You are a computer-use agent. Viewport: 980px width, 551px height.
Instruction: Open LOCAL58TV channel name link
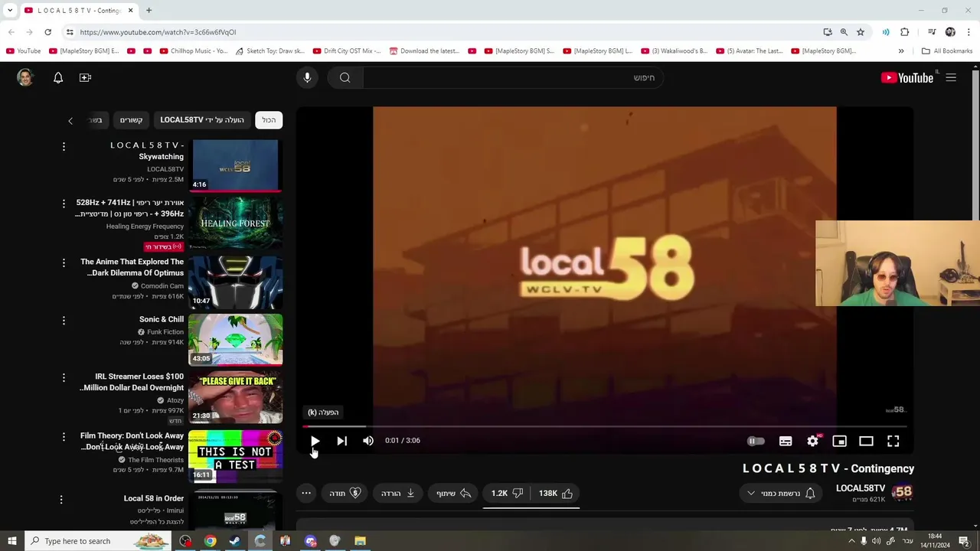click(861, 488)
